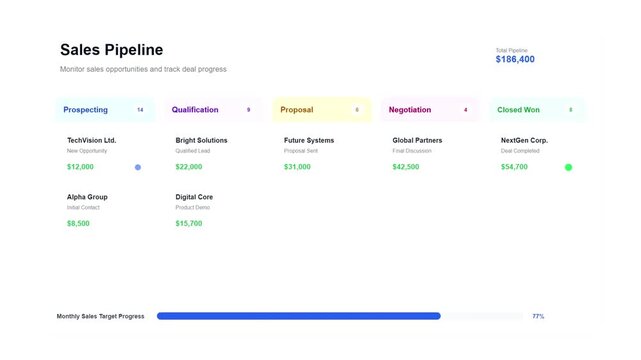Click the $22,000 deal value
Viewport: 641px width, 360px height.
(189, 167)
